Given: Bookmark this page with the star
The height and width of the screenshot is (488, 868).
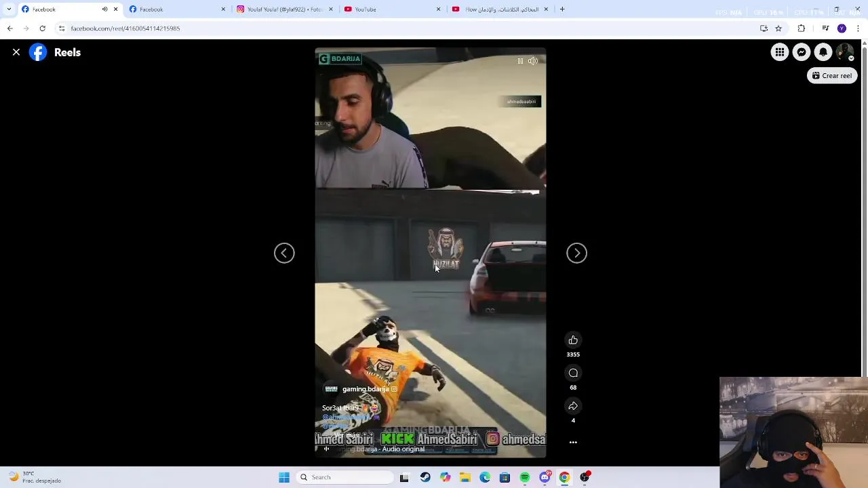Looking at the screenshot, I should [x=778, y=28].
